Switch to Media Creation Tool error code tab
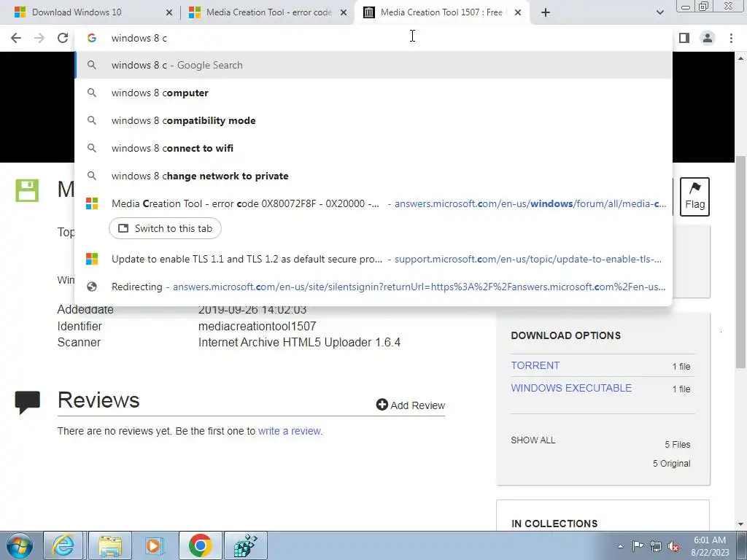 268,12
